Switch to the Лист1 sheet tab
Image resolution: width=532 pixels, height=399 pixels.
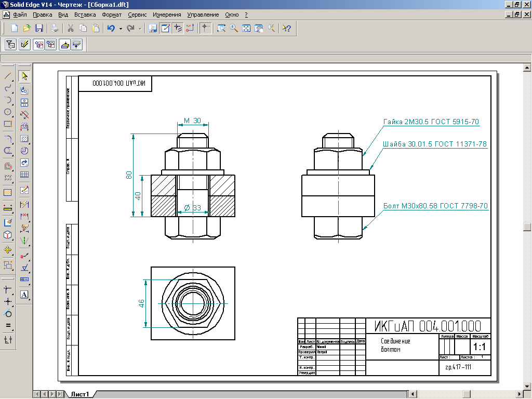point(80,394)
